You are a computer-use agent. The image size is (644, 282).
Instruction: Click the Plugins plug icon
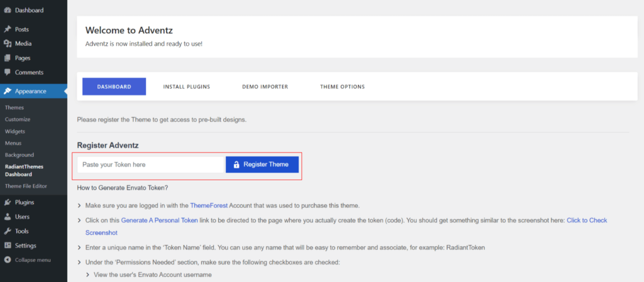click(x=8, y=203)
